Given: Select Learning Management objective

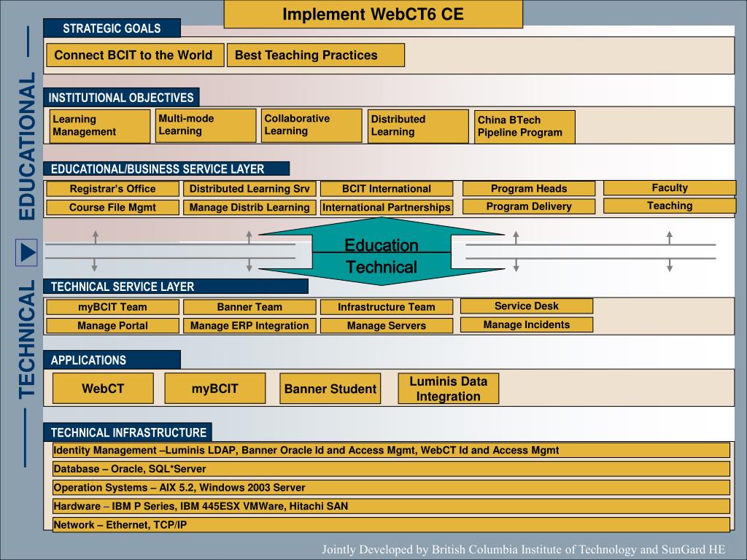Looking at the screenshot, I should 100,126.
